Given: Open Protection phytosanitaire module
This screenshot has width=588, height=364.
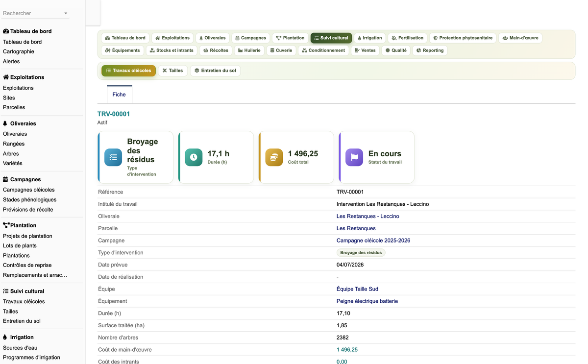Looking at the screenshot, I should click(463, 38).
